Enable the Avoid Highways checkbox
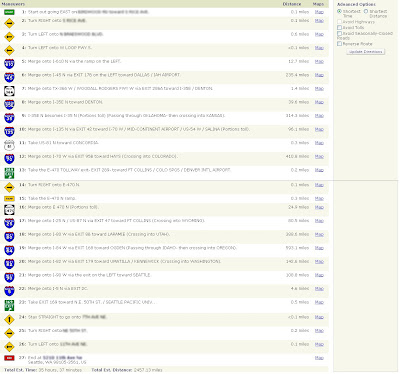This screenshot has width=400, height=374. (339, 22)
